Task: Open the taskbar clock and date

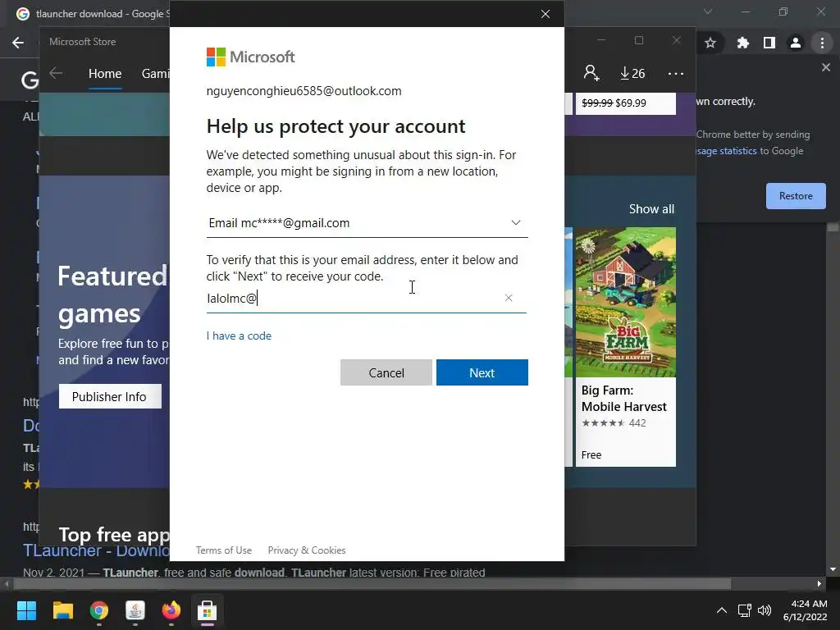Action: (x=806, y=610)
